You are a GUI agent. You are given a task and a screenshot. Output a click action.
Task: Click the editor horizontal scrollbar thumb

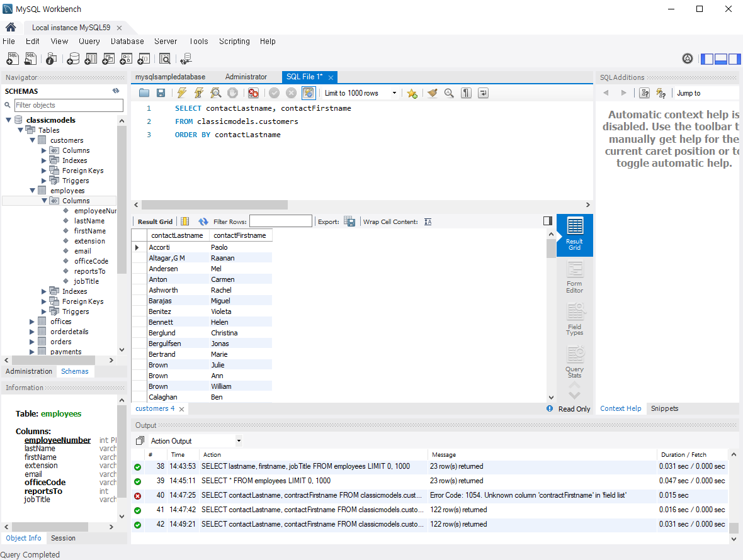pos(215,205)
